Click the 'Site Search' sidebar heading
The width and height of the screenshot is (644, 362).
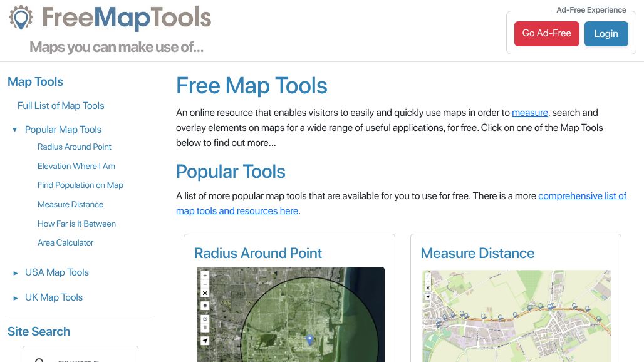[39, 332]
